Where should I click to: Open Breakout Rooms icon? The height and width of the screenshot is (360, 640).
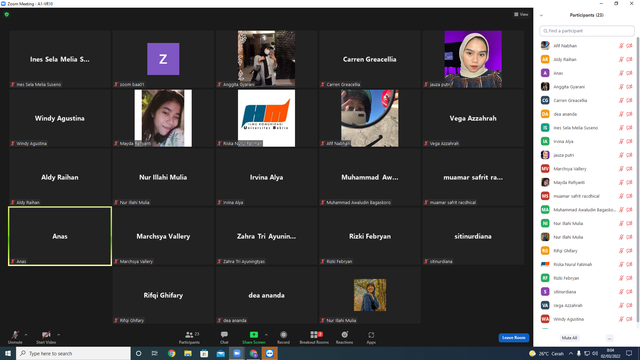(314, 335)
